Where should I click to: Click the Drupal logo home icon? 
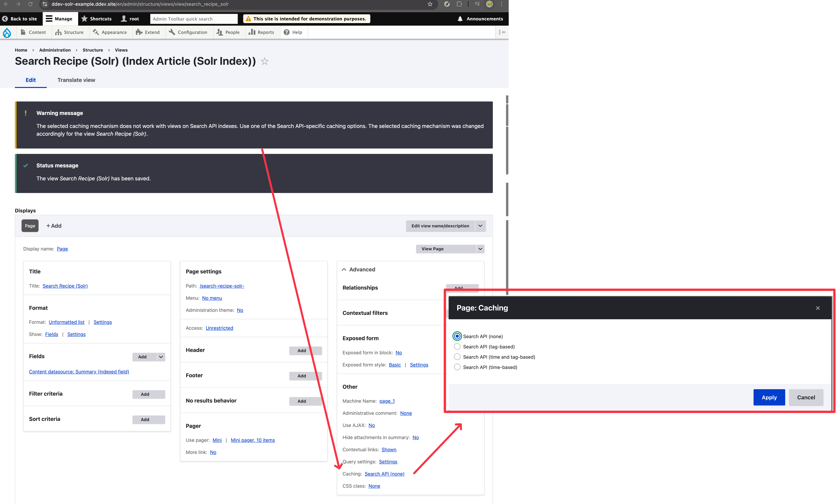pos(7,33)
